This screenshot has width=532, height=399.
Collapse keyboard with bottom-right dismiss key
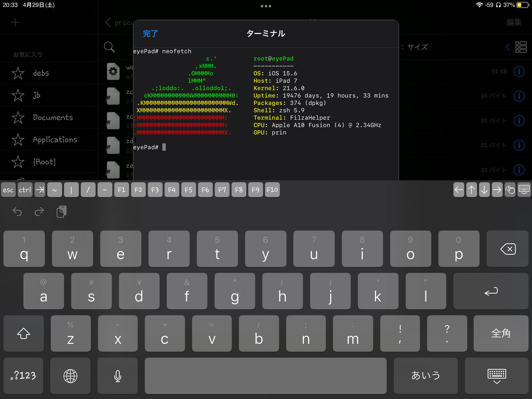pyautogui.click(x=497, y=376)
